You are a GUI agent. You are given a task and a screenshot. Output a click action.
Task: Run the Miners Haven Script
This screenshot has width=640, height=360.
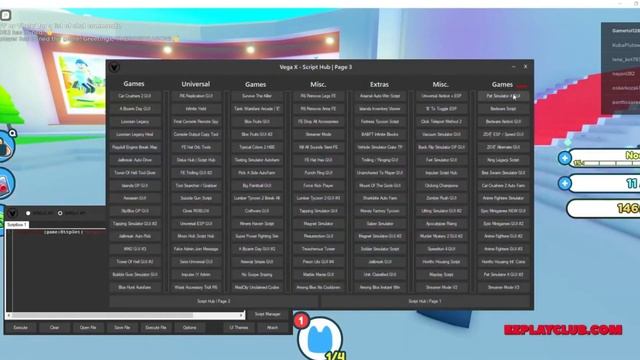pyautogui.click(x=257, y=224)
